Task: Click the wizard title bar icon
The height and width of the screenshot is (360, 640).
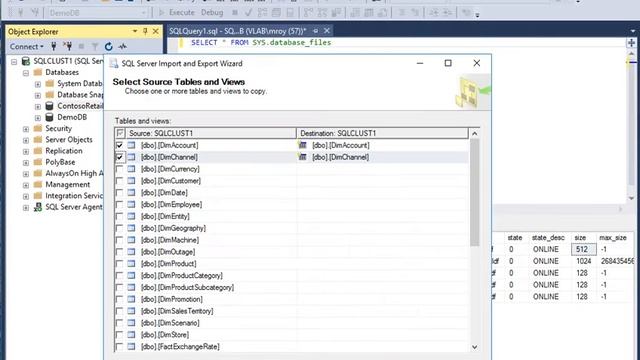Action: (114, 63)
